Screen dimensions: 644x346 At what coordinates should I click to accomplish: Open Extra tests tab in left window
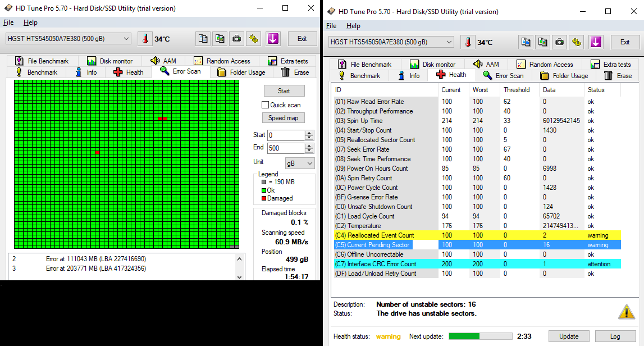(288, 61)
